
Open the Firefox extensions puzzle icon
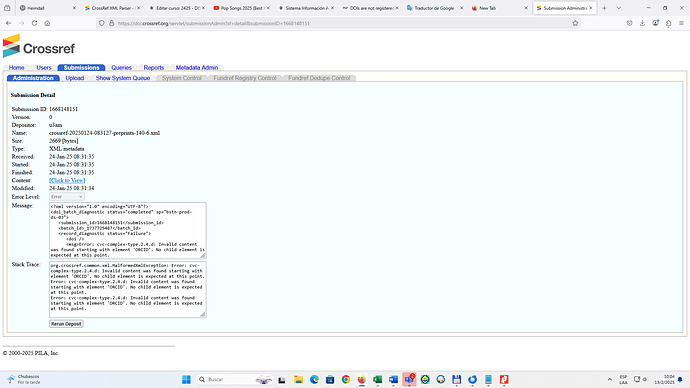pos(668,23)
